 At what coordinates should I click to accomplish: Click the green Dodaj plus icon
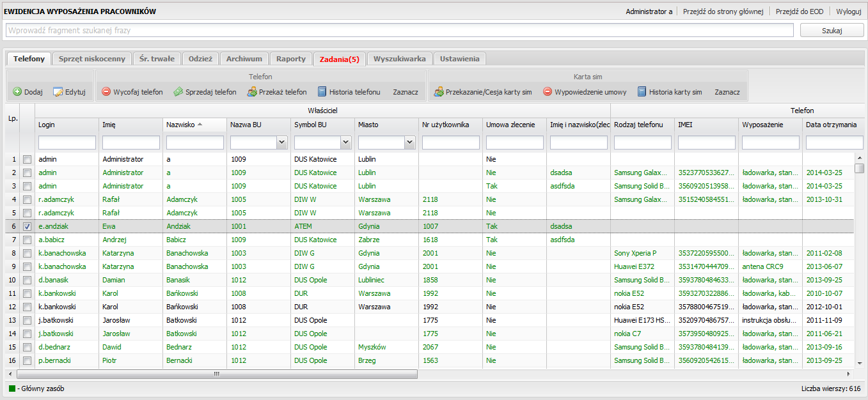[17, 92]
